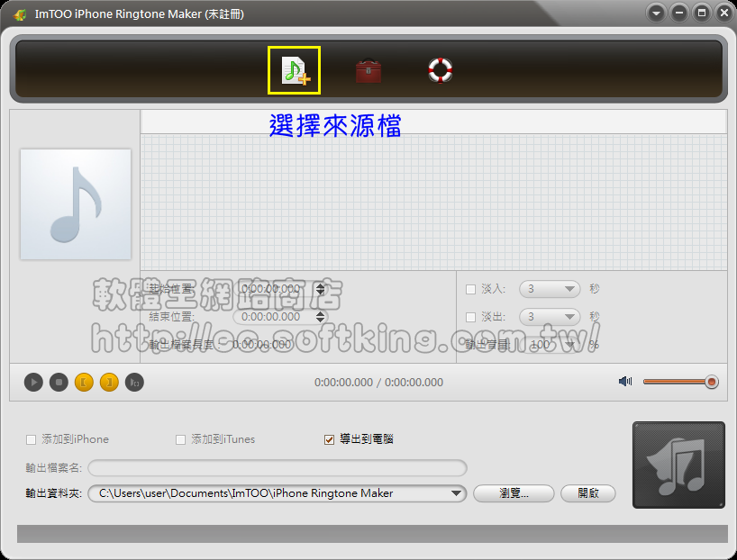Enable the 淡出 fade-out checkbox
This screenshot has height=560, width=737.
tap(470, 317)
